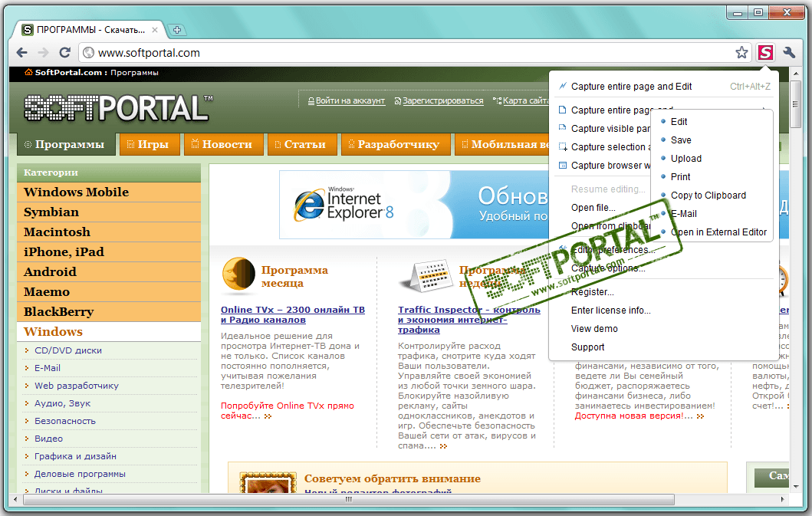Open Аудио, Звук subcategory
The height and width of the screenshot is (516, 812).
tap(63, 403)
